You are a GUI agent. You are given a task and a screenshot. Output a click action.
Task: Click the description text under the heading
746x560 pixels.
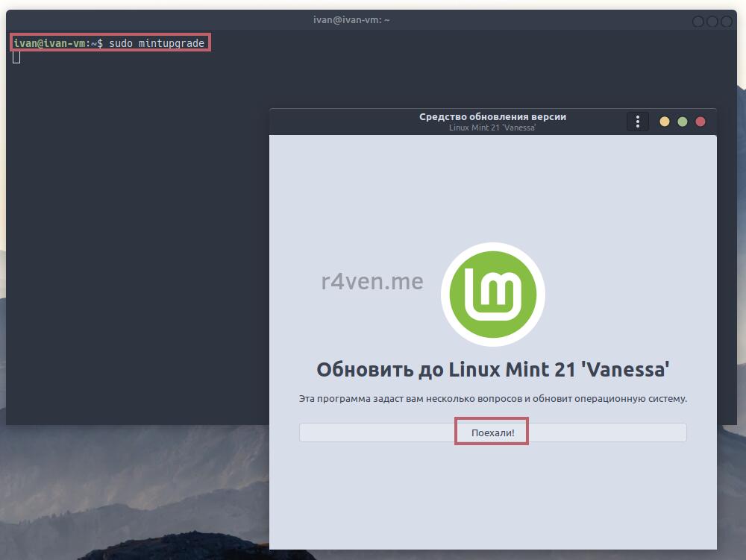pos(492,399)
